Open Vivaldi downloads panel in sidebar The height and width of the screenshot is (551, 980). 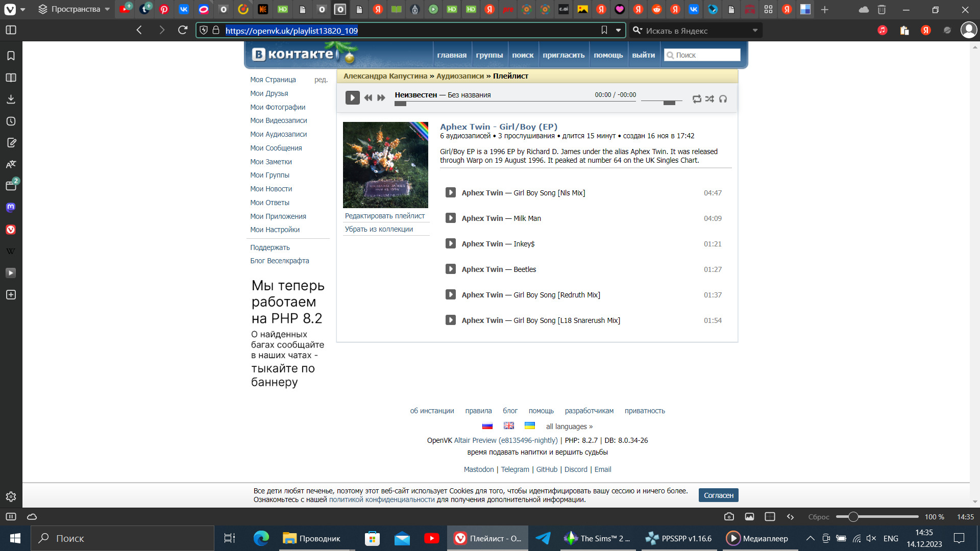(11, 99)
